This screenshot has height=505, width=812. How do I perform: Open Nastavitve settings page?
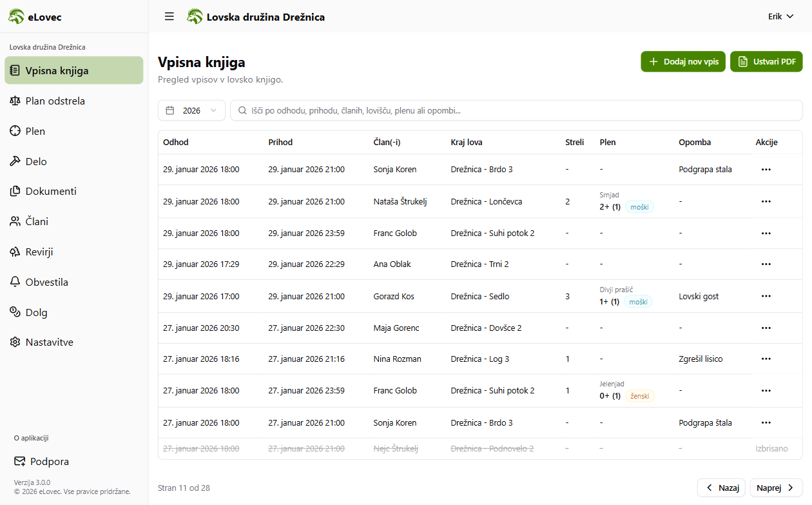click(x=49, y=342)
